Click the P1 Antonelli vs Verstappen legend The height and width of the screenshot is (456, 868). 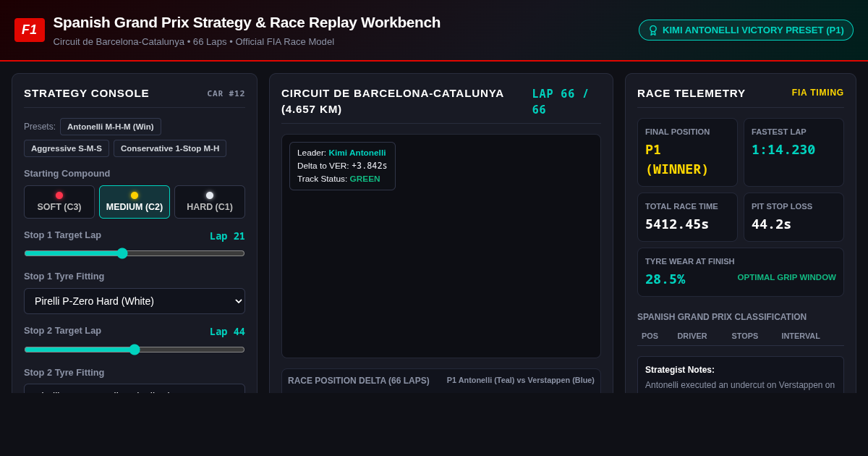[521, 380]
